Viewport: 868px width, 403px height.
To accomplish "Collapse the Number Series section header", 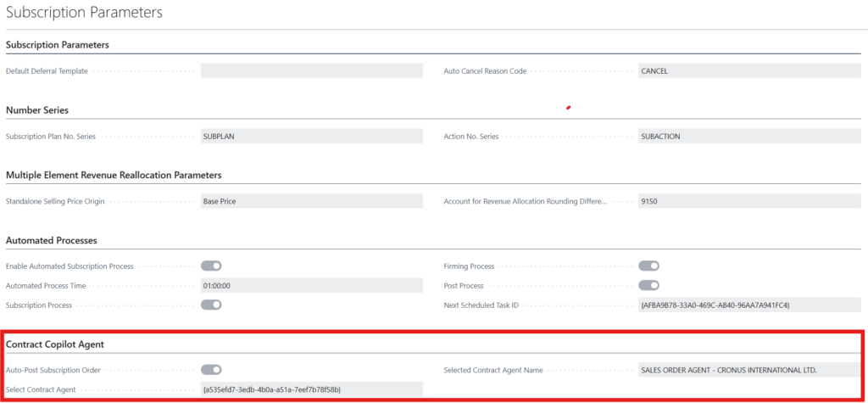I will click(37, 109).
